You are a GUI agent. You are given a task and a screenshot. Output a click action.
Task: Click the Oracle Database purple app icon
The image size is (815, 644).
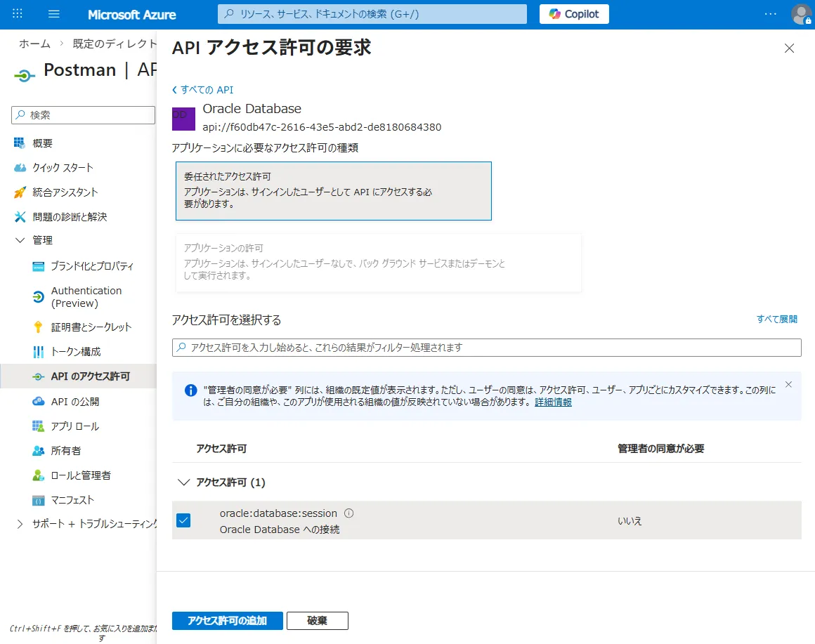(183, 119)
